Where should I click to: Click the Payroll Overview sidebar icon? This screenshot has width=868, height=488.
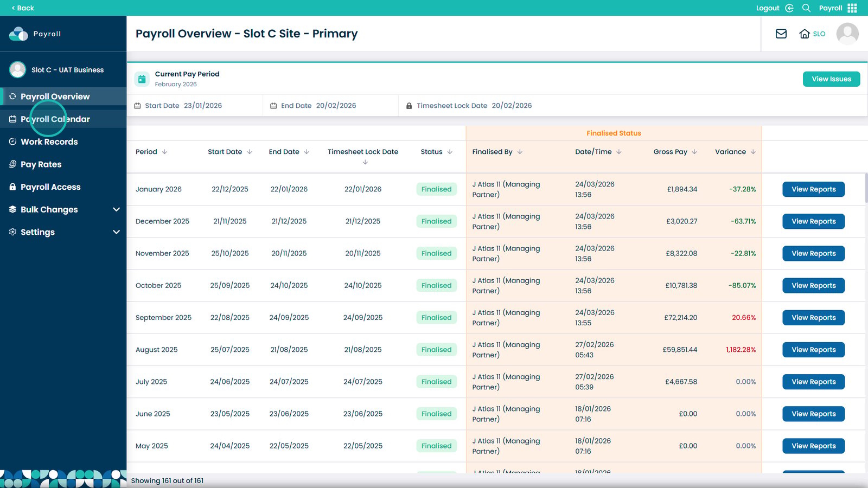click(12, 97)
